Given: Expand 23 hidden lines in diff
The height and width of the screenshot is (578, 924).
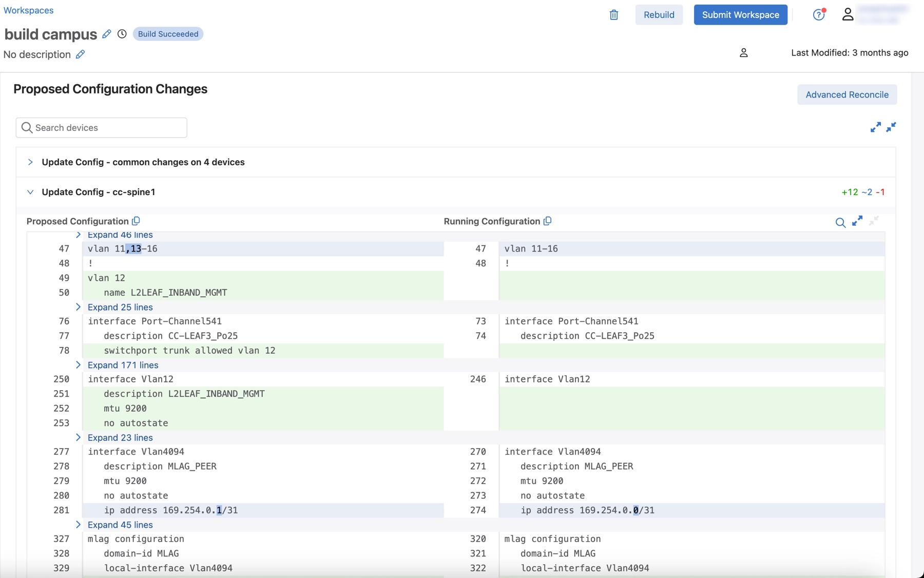Looking at the screenshot, I should point(120,437).
